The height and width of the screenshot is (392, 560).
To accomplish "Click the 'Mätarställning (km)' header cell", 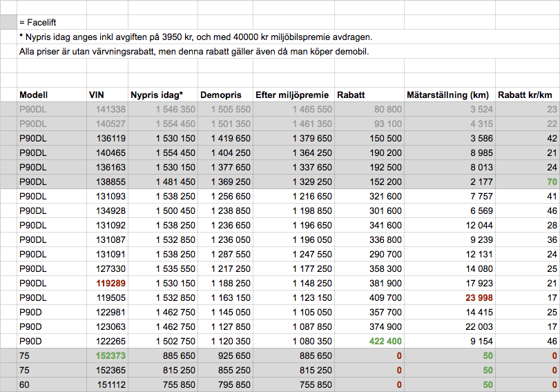I will coord(450,95).
